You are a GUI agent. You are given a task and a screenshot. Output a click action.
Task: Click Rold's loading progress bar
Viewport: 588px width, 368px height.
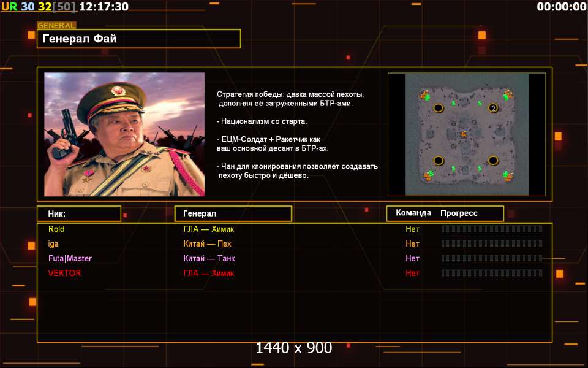[492, 229]
